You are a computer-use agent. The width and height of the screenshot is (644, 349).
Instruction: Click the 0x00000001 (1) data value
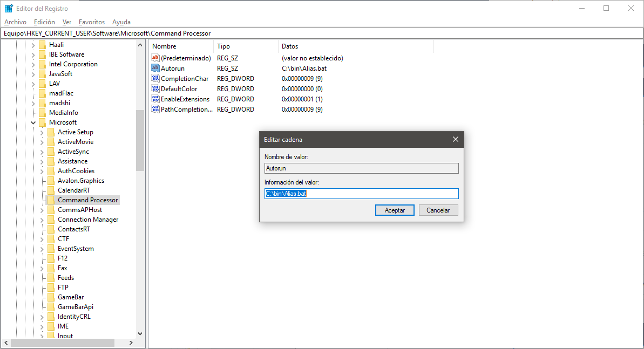click(302, 99)
